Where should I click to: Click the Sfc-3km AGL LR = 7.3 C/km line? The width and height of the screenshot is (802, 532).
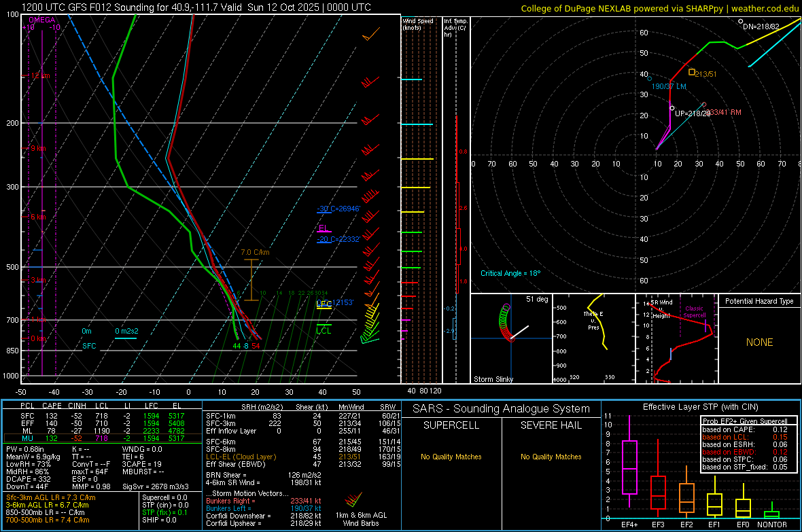pos(51,497)
